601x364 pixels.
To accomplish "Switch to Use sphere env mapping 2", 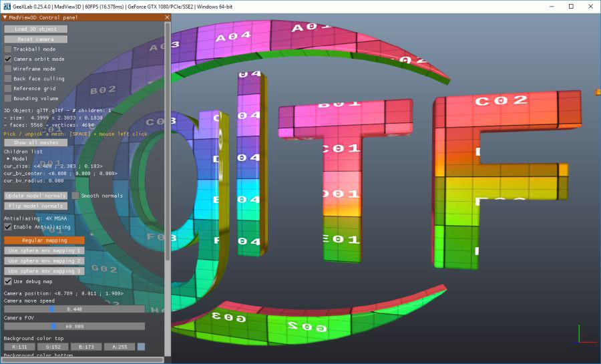I will (44, 260).
